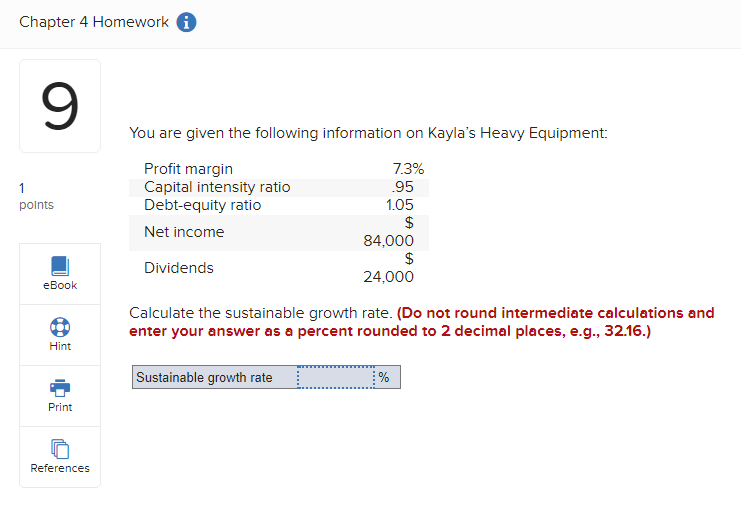The width and height of the screenshot is (741, 509).
Task: Open the References text label
Action: 60,468
